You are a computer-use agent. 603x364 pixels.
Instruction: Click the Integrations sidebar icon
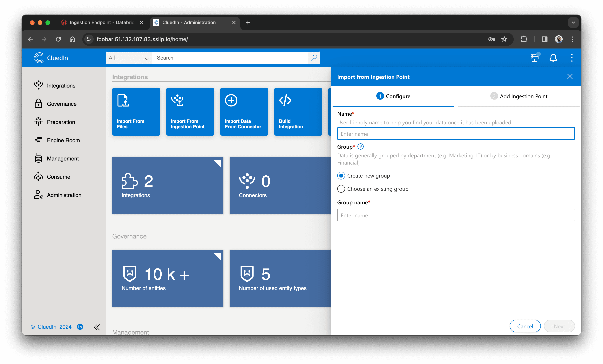[38, 85]
